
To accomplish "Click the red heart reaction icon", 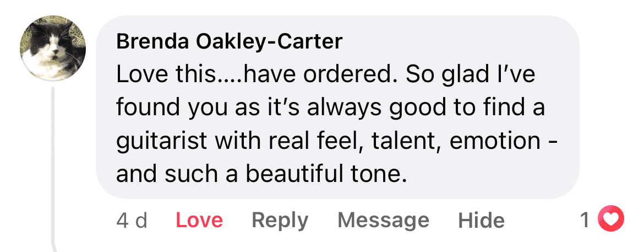I will tap(612, 221).
